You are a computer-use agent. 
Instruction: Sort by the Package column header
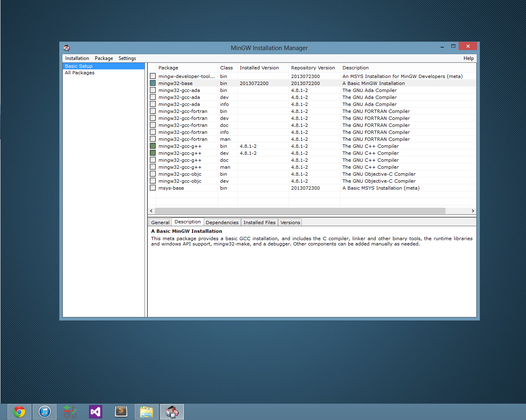click(187, 68)
